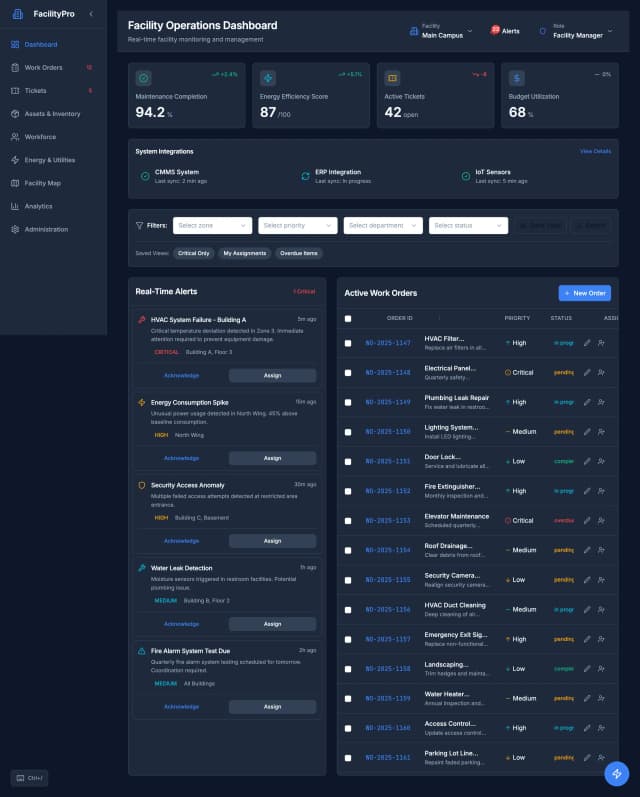Open Energy & Utilities in the sidebar
Screen dimensions: 640x797
coord(49,160)
